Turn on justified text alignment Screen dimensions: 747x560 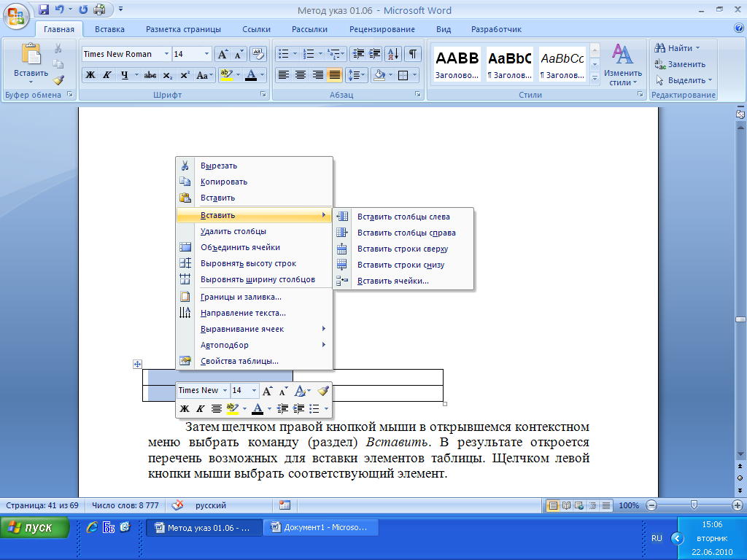(334, 75)
